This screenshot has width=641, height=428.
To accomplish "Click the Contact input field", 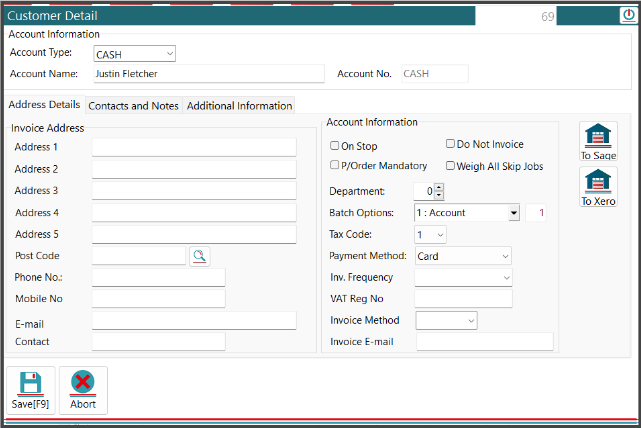I will 159,342.
